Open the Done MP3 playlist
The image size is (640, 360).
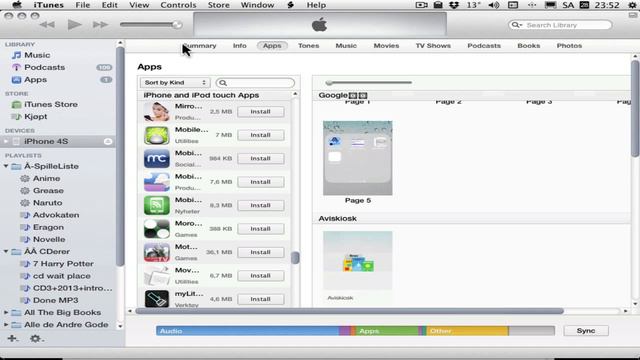click(55, 300)
